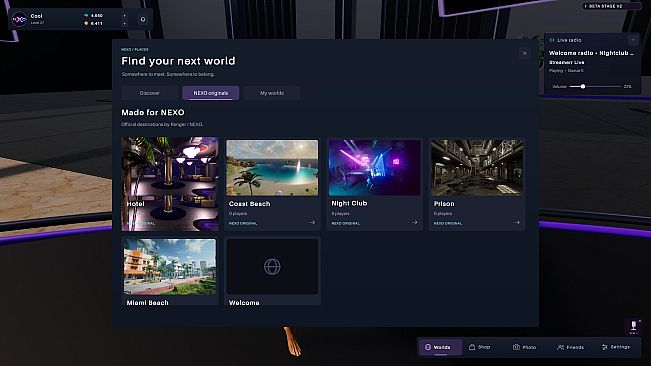Click the 'Prison' title text
This screenshot has height=366, width=651.
click(444, 204)
